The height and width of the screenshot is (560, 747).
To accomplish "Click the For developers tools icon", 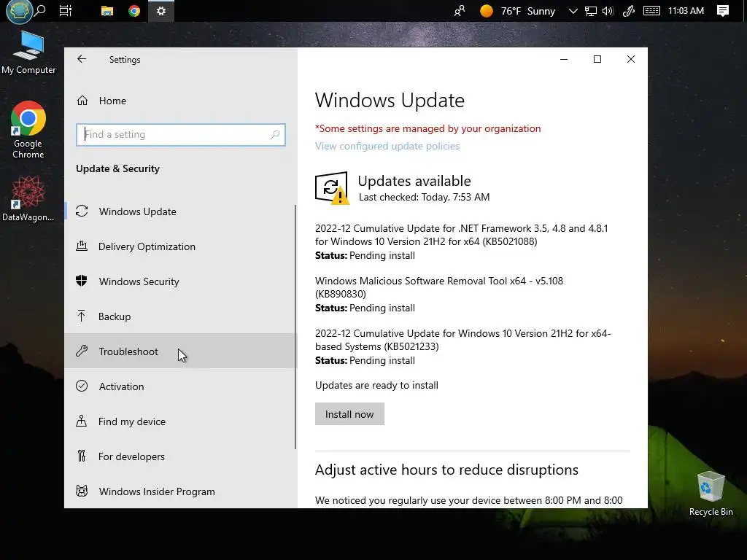I will [x=82, y=456].
